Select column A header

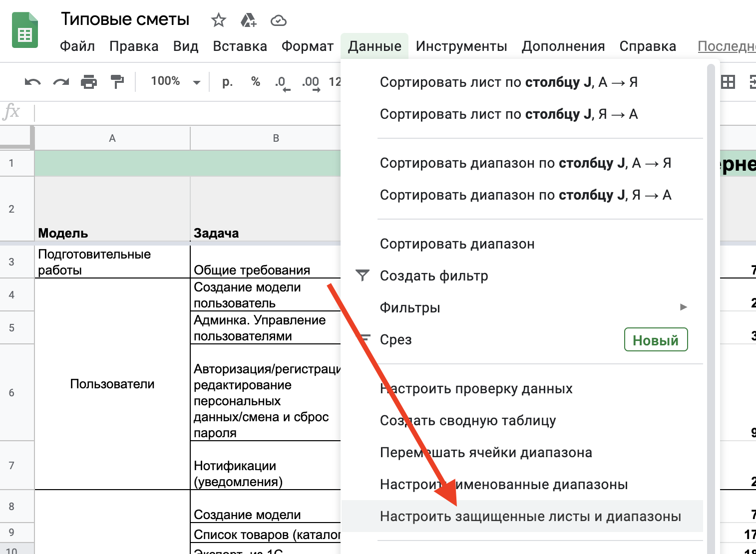(x=112, y=138)
